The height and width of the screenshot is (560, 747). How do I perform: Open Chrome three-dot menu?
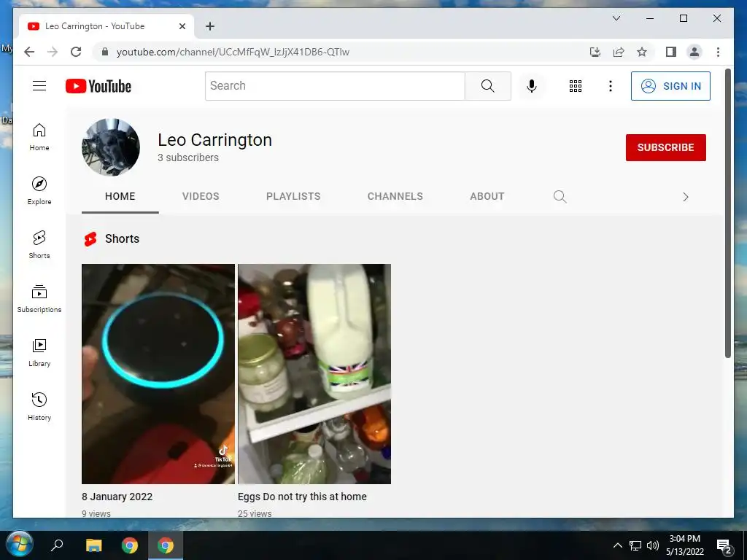tap(718, 52)
